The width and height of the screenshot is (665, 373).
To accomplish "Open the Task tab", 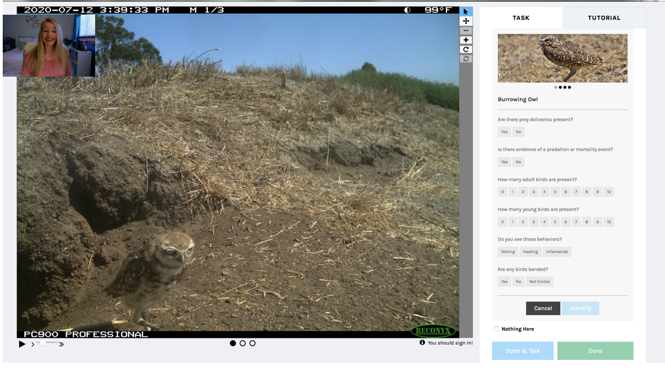I will pos(521,18).
